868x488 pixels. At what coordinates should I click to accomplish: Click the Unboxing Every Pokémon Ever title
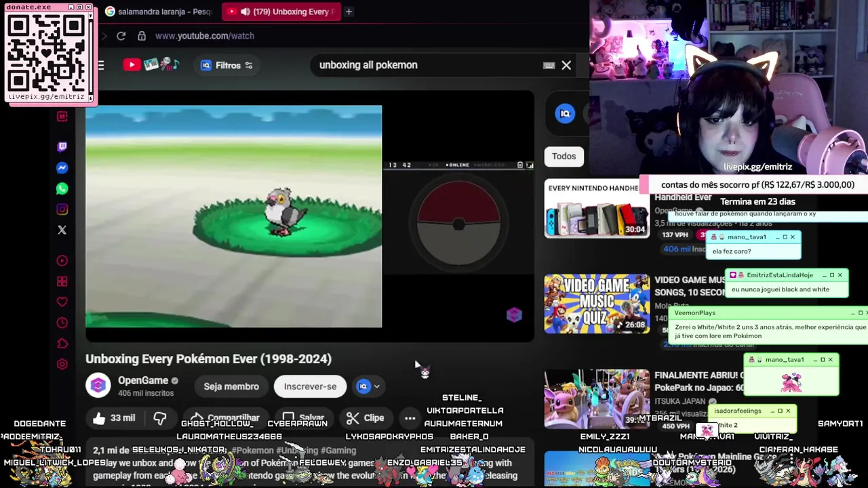click(208, 359)
